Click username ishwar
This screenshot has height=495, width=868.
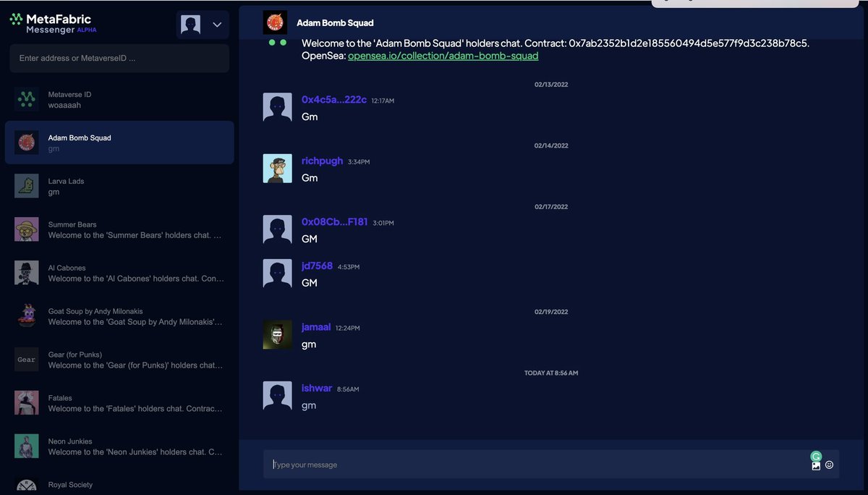tap(317, 388)
